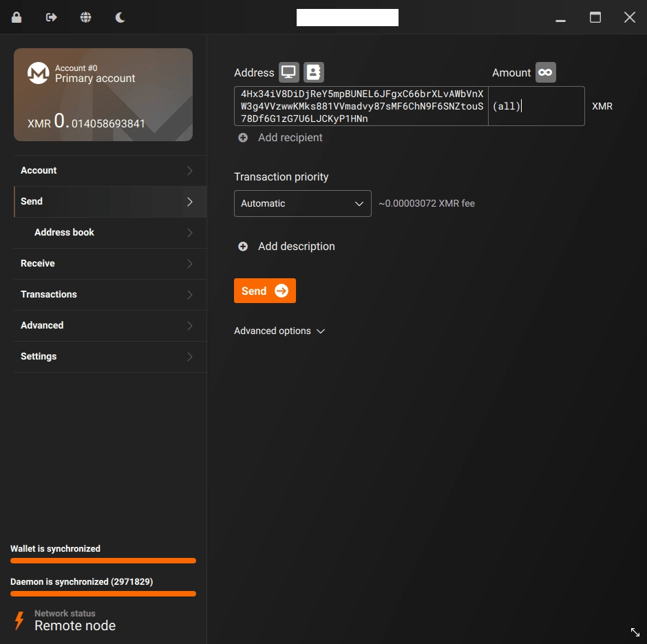
Task: Open address book contact icon
Action: coord(314,72)
